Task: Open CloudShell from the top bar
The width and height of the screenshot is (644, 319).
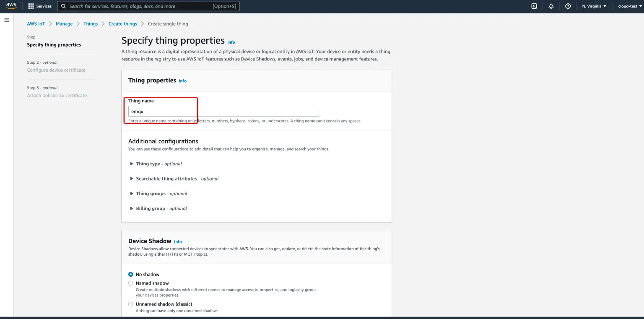Action: (x=534, y=6)
